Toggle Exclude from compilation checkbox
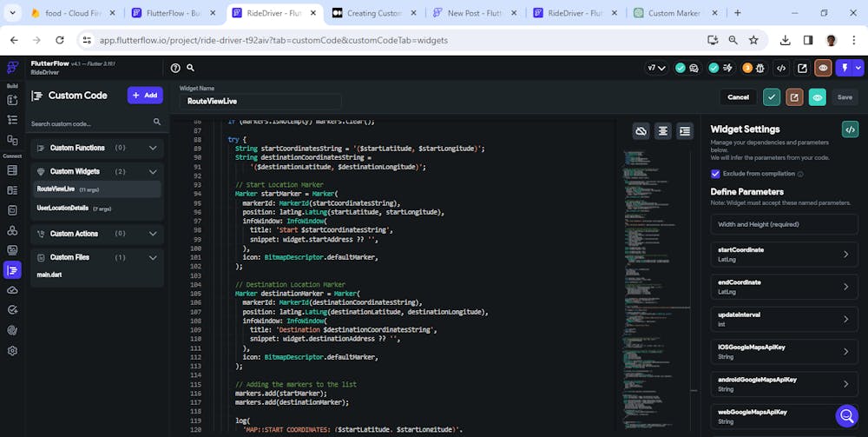The width and height of the screenshot is (868, 437). (x=715, y=174)
